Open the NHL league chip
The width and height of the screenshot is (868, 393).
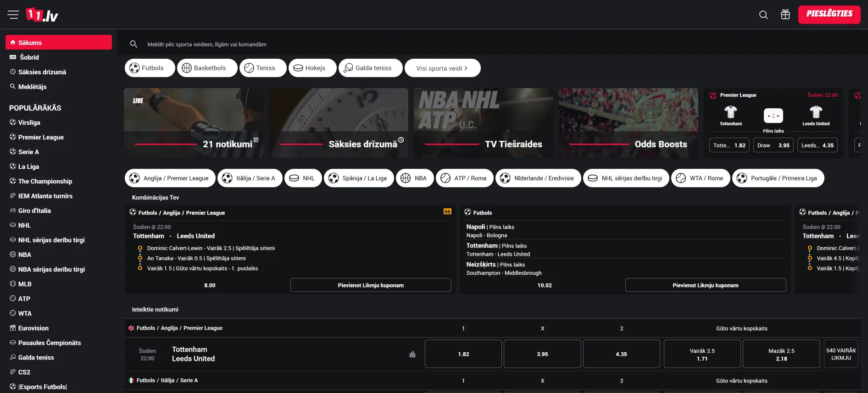pos(303,178)
